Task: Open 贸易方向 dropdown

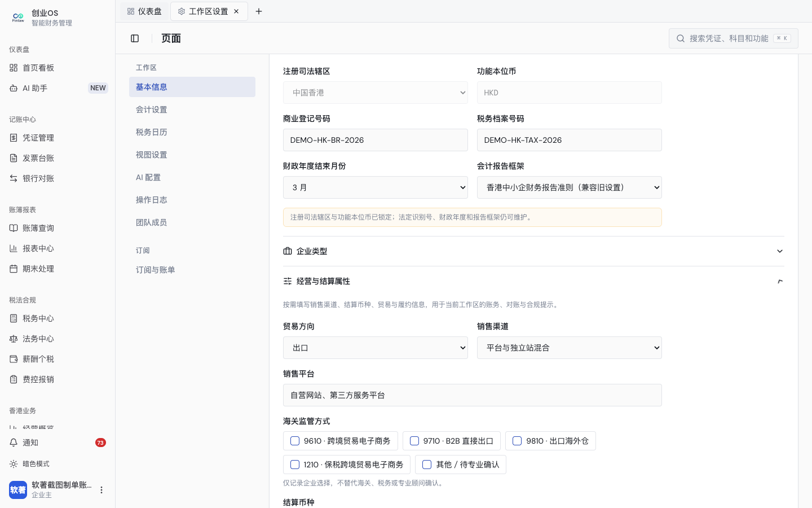Action: [376, 348]
